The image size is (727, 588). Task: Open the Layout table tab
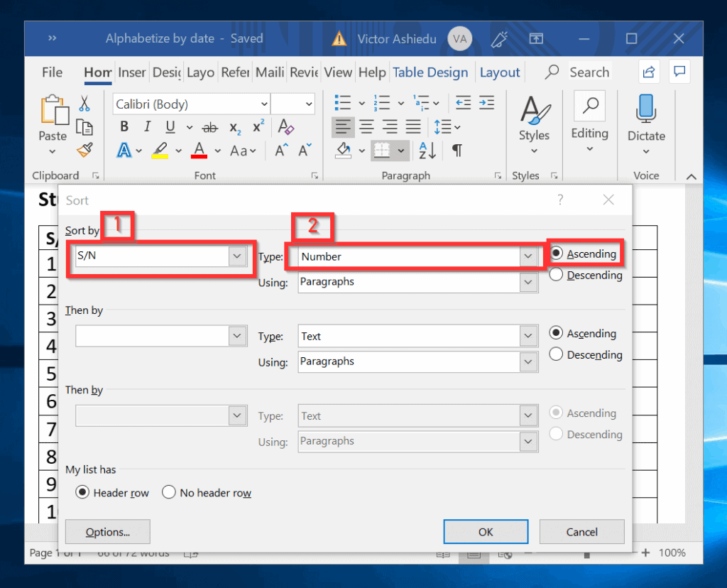[x=500, y=72]
